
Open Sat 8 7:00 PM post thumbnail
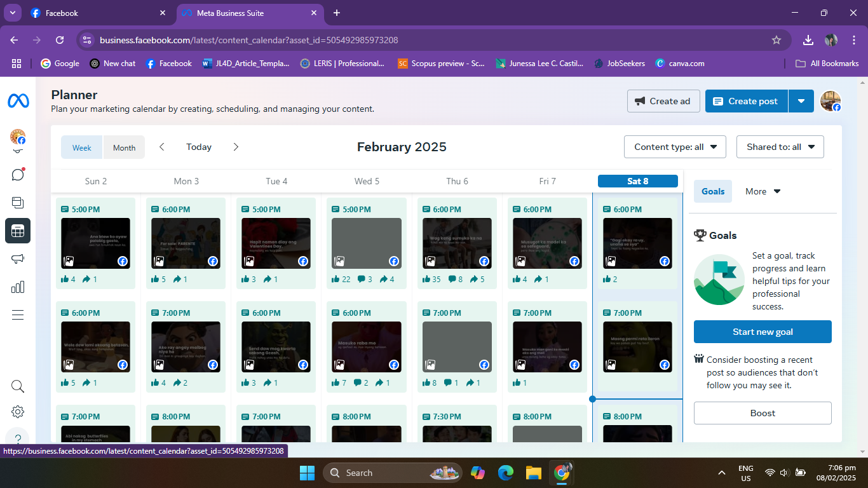pyautogui.click(x=637, y=347)
